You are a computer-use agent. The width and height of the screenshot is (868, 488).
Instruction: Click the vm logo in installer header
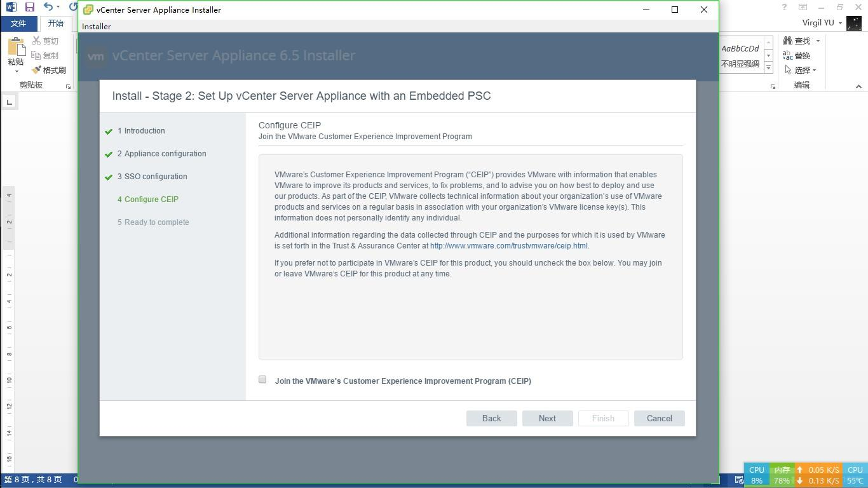(96, 56)
